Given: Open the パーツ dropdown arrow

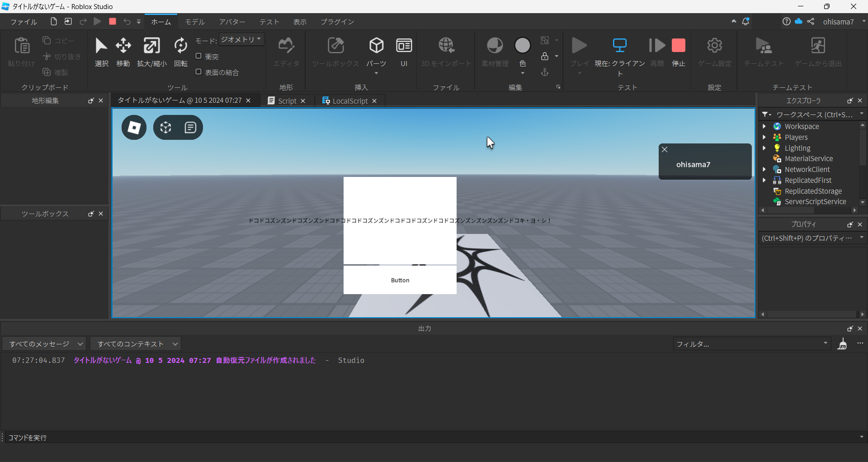Looking at the screenshot, I should [376, 73].
